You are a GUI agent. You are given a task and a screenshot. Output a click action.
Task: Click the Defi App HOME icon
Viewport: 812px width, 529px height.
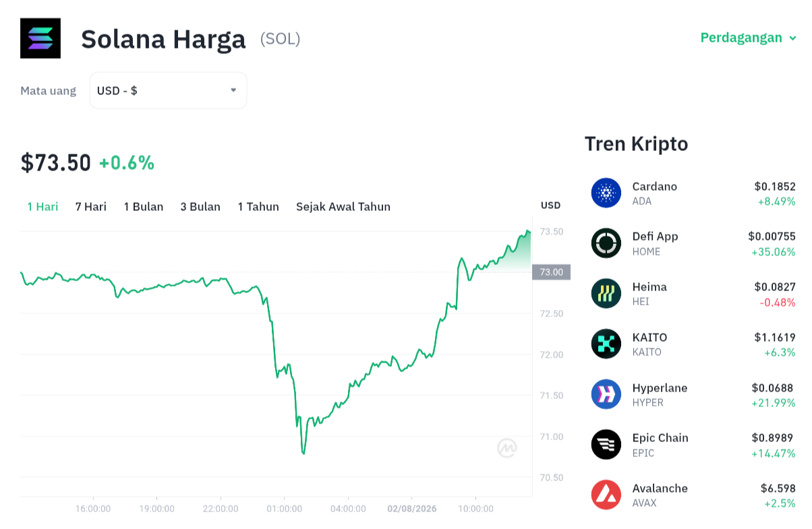tap(606, 243)
